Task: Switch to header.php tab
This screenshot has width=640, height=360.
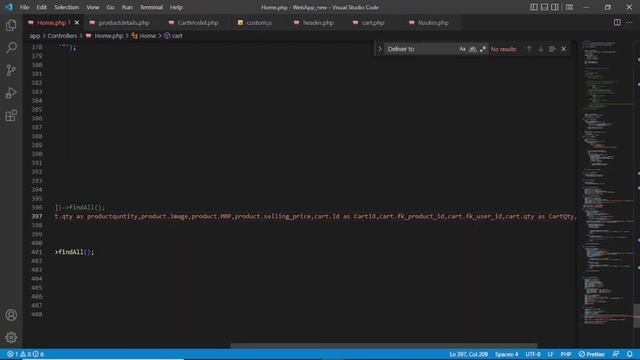Action: (x=318, y=23)
